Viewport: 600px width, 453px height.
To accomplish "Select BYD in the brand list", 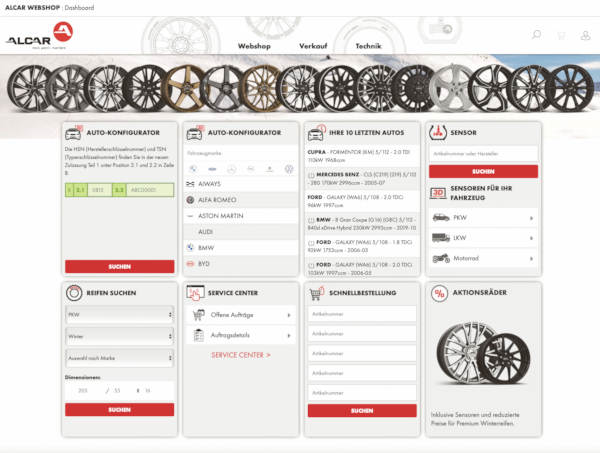I will tap(241, 264).
